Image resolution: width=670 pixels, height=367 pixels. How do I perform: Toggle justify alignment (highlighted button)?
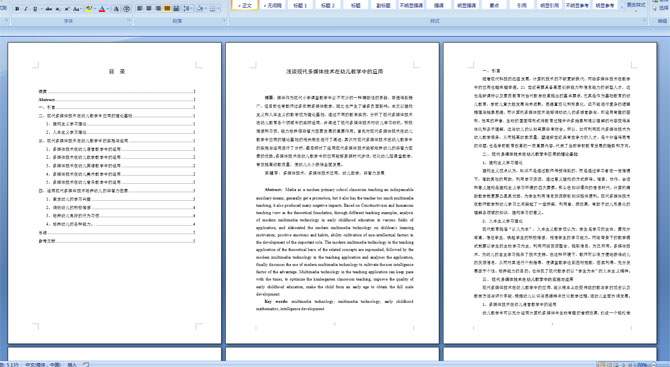click(167, 9)
